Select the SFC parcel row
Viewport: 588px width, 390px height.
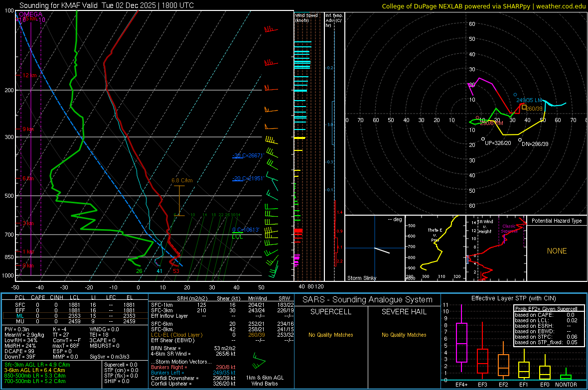coord(75,305)
